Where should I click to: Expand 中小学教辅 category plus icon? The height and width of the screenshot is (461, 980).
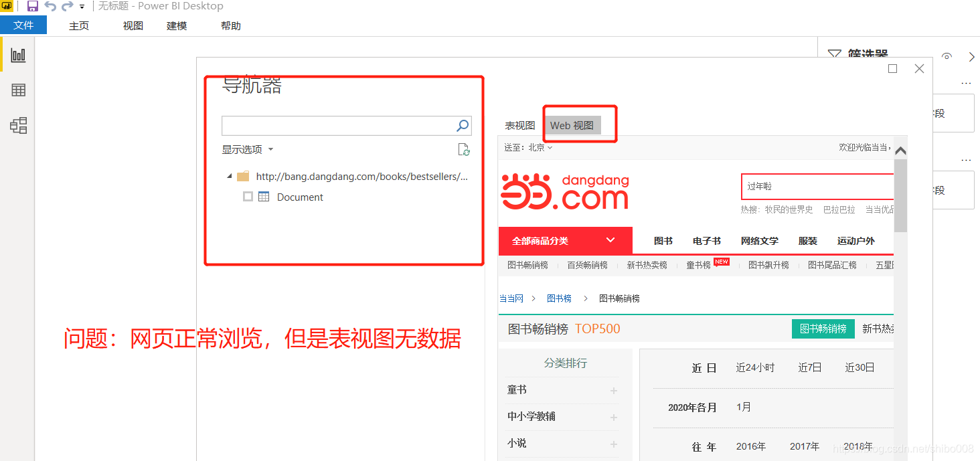(x=614, y=417)
